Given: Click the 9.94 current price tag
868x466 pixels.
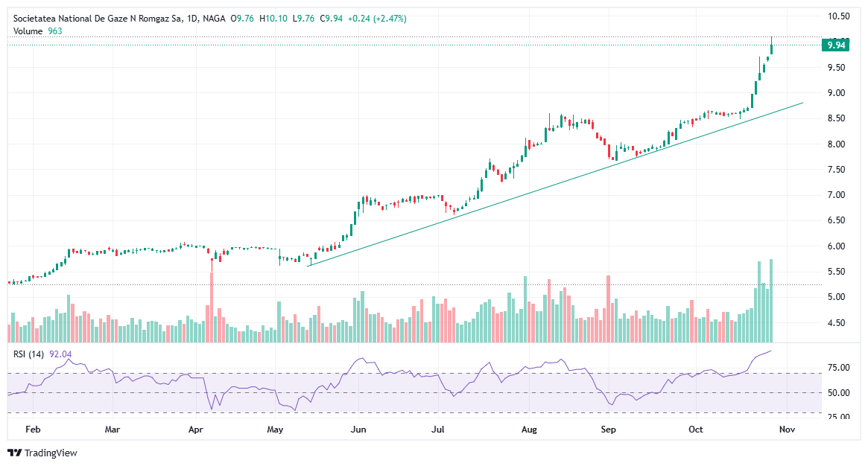Looking at the screenshot, I should 836,45.
